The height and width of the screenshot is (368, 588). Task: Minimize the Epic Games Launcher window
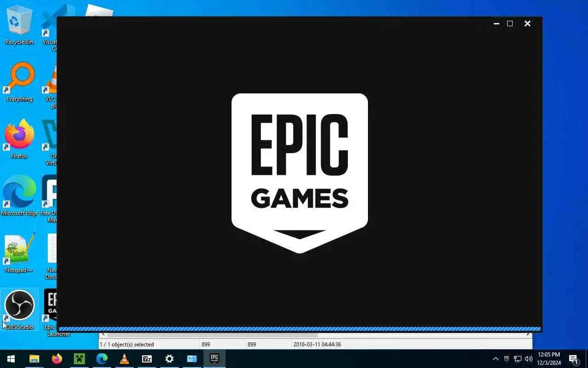496,23
